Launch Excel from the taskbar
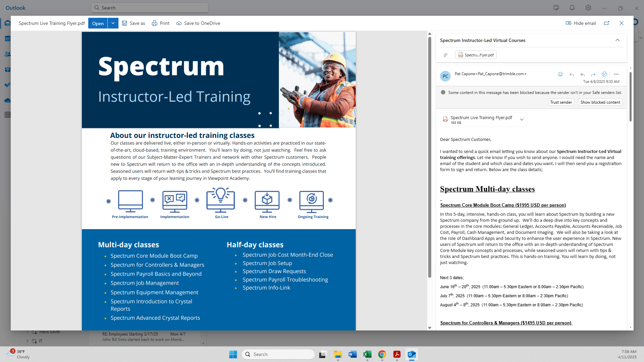This screenshot has height=362, width=644. click(367, 354)
